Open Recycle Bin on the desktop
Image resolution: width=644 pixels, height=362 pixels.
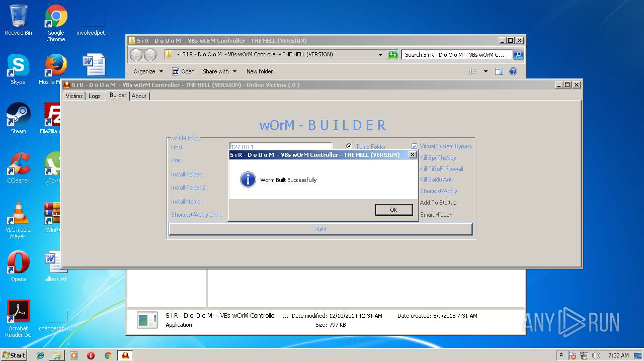[18, 20]
